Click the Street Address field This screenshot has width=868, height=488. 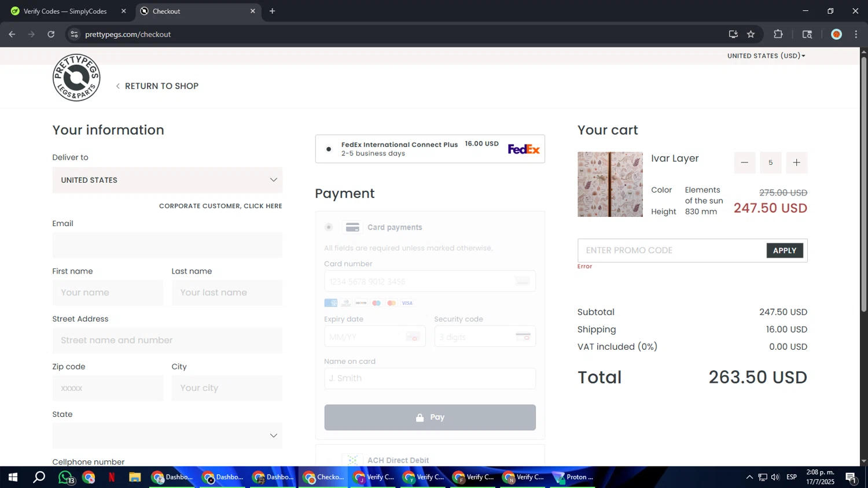click(x=167, y=341)
